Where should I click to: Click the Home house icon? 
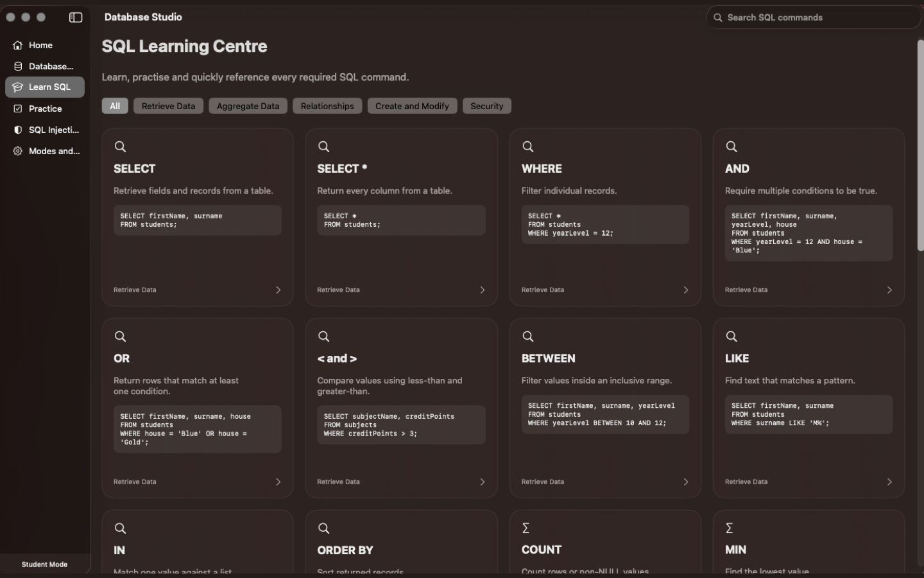point(18,45)
